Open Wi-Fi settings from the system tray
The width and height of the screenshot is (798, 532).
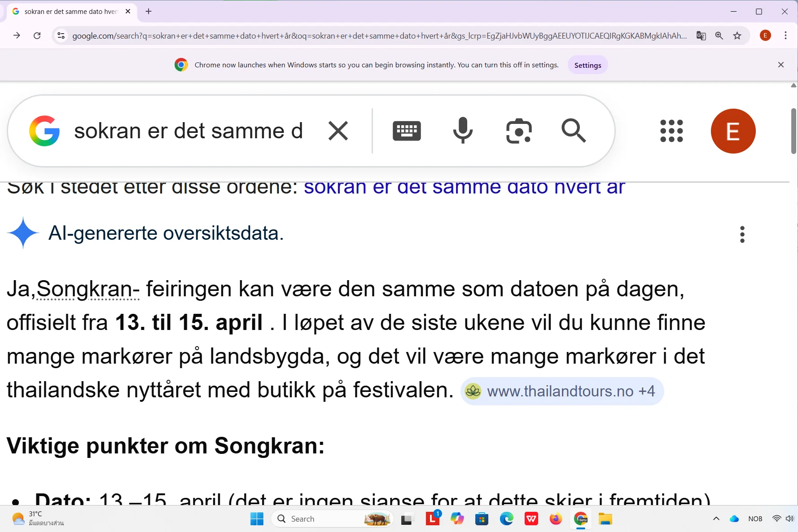pos(776,519)
